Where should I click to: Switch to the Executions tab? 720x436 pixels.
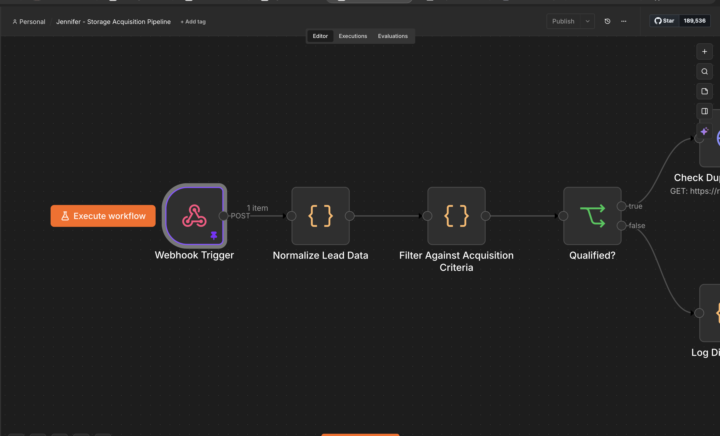point(353,36)
